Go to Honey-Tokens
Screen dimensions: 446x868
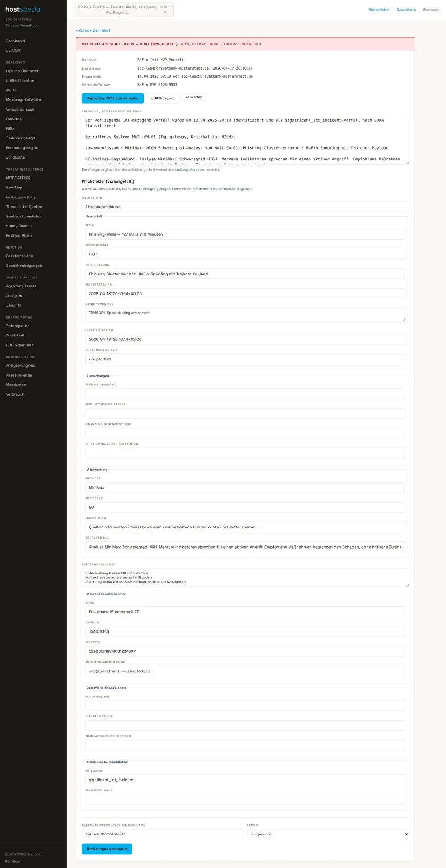(19, 226)
